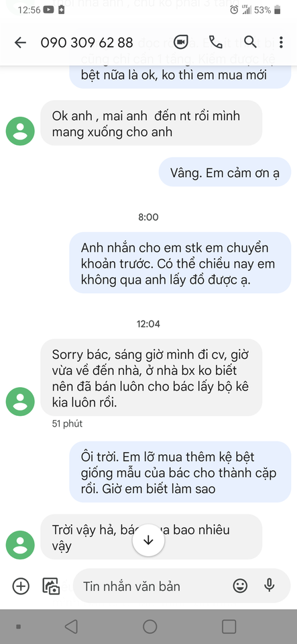Open recent apps with square button
Viewport: 297px width, 644px height.
pyautogui.click(x=229, y=627)
